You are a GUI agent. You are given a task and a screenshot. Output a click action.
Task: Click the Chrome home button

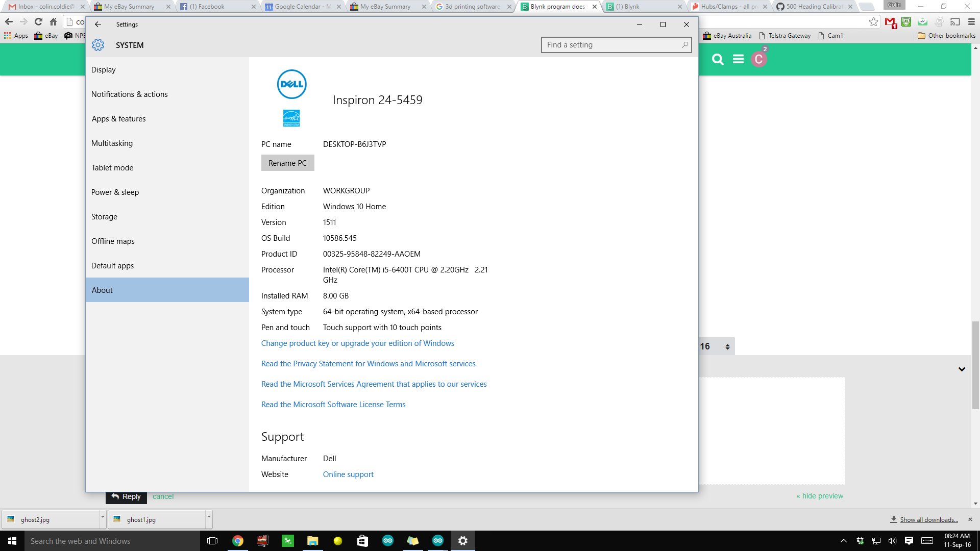tap(53, 21)
